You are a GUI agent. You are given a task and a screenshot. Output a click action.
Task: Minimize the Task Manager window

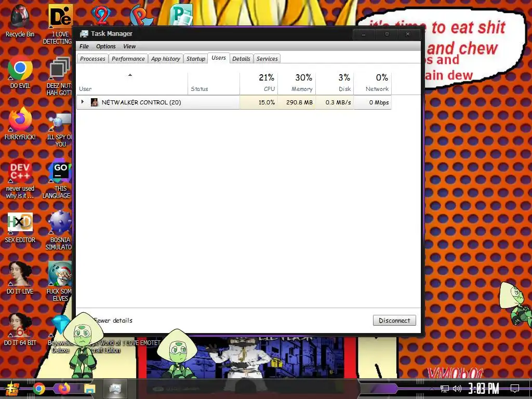click(364, 34)
